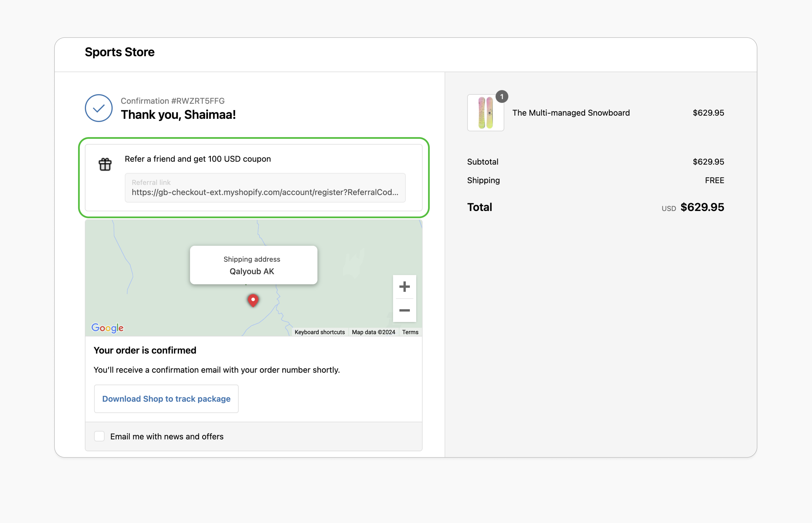The width and height of the screenshot is (812, 523).
Task: Click the Shipping address popup for Qalyoub AK
Action: 253,265
